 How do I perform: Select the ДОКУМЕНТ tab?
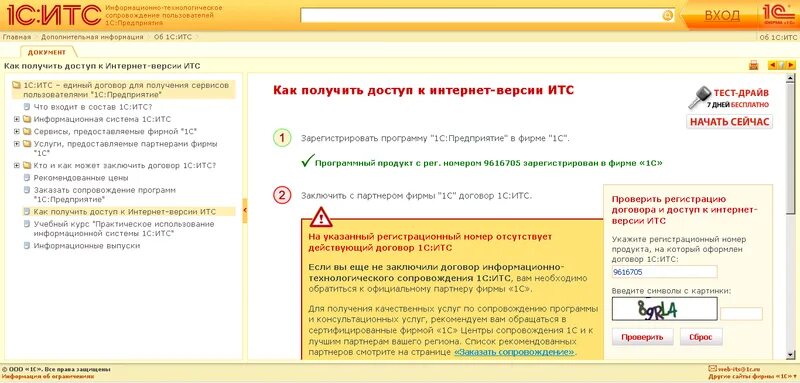pyautogui.click(x=47, y=52)
